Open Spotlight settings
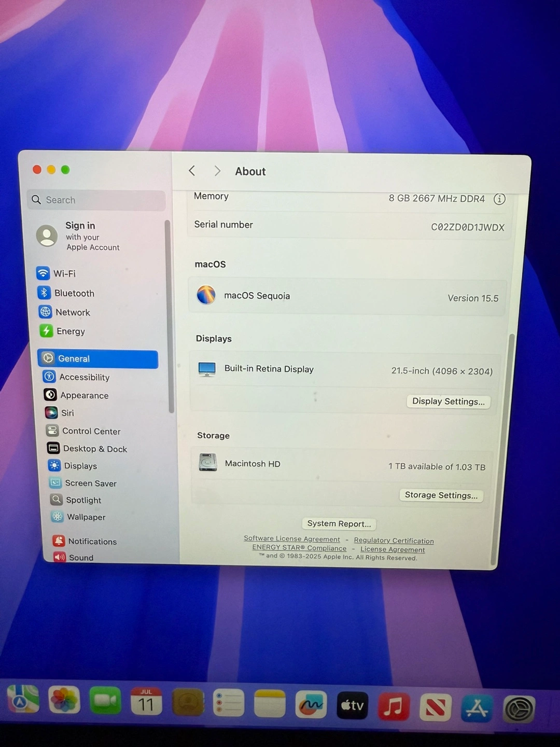This screenshot has width=560, height=747. (x=76, y=500)
